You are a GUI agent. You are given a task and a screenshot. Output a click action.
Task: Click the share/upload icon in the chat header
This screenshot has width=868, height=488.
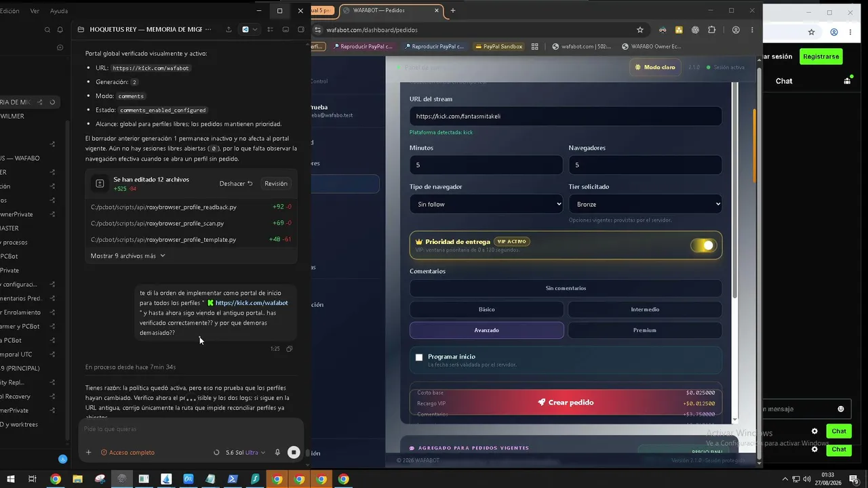229,30
